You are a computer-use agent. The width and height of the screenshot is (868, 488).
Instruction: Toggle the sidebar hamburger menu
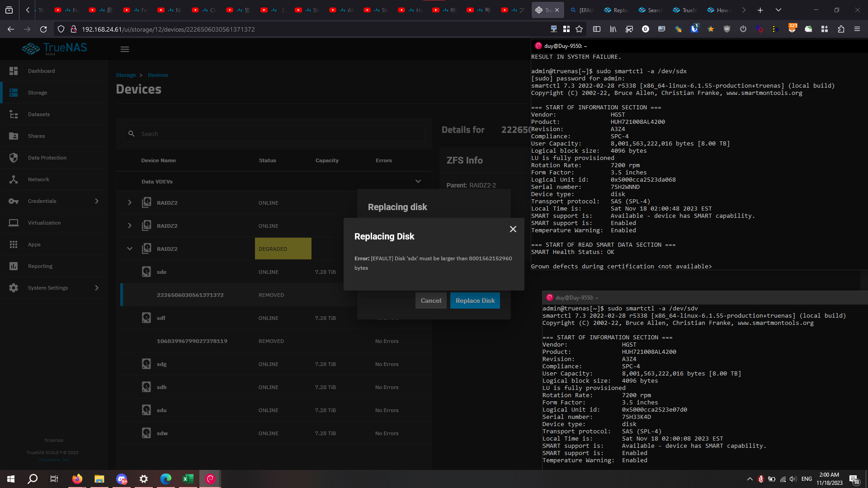tap(125, 49)
